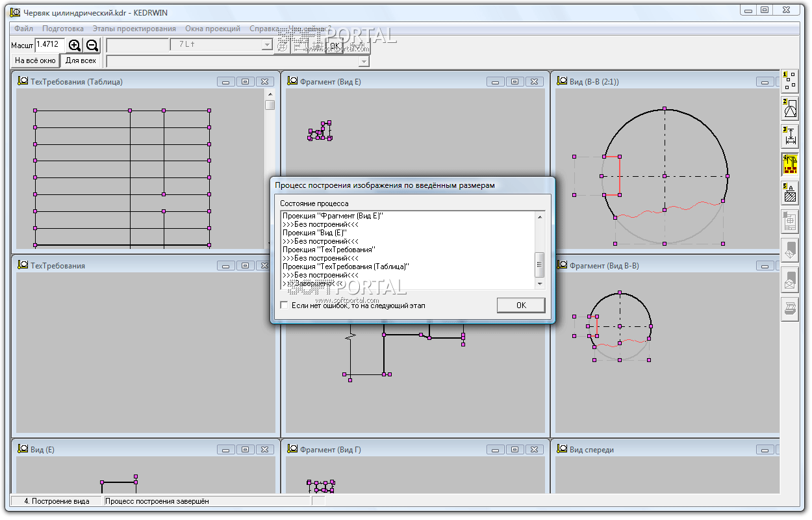Toggle the 'Для всех' button
The image size is (812, 520).
81,60
